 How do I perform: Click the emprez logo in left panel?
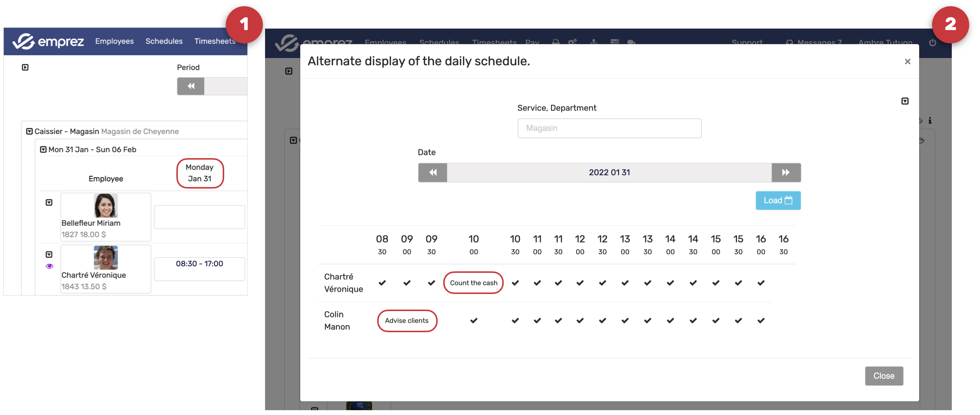(48, 41)
